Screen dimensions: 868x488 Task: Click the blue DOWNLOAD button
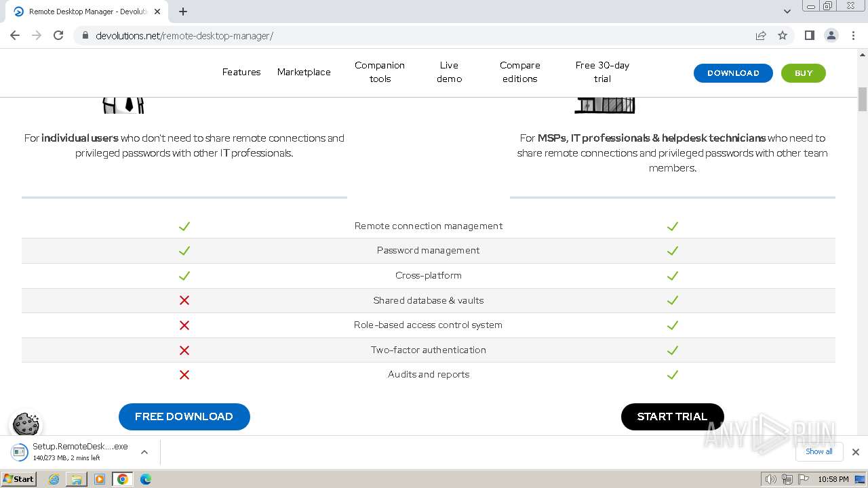[x=733, y=73]
